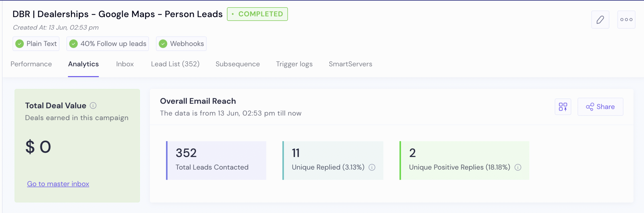
Task: Open the three-dots more options menu
Action: pyautogui.click(x=626, y=20)
